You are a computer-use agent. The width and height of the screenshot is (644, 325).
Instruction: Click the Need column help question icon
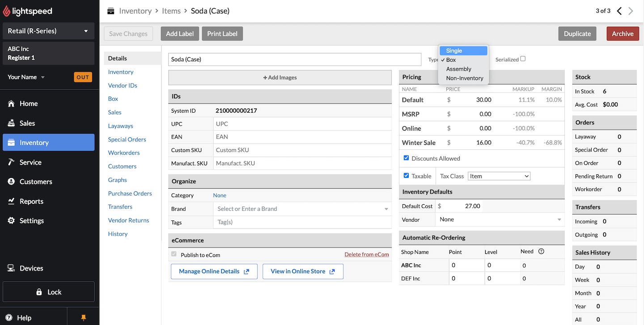coord(541,251)
